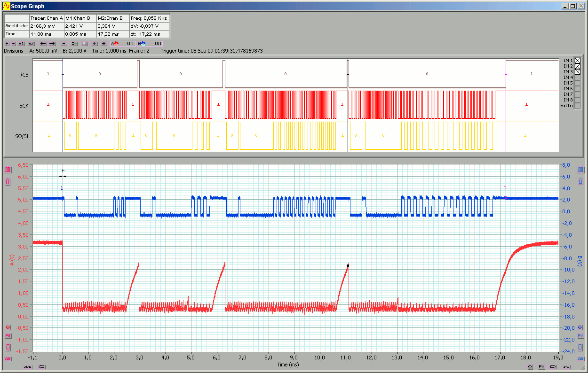
Task: Open channel A mode selector showing Off
Action: pyautogui.click(x=123, y=43)
